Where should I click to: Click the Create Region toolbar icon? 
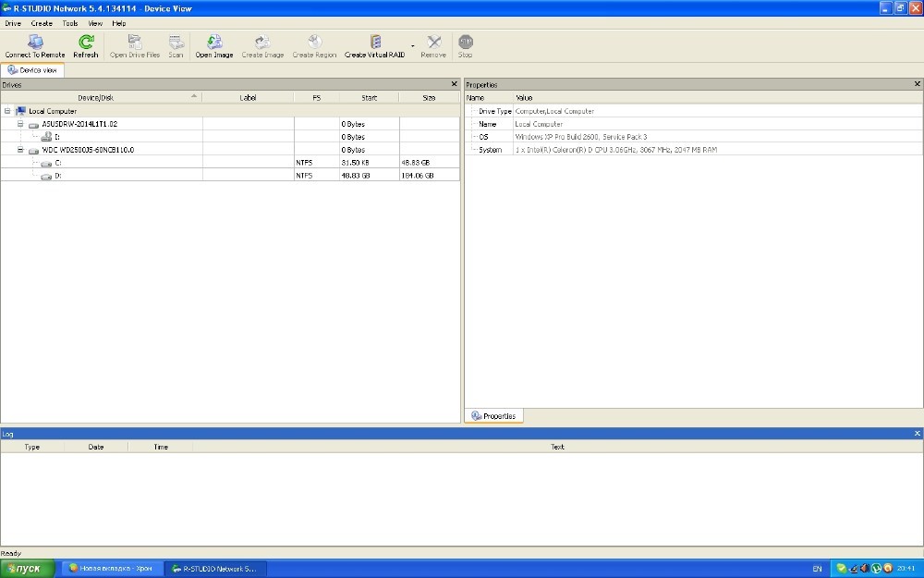click(x=315, y=42)
